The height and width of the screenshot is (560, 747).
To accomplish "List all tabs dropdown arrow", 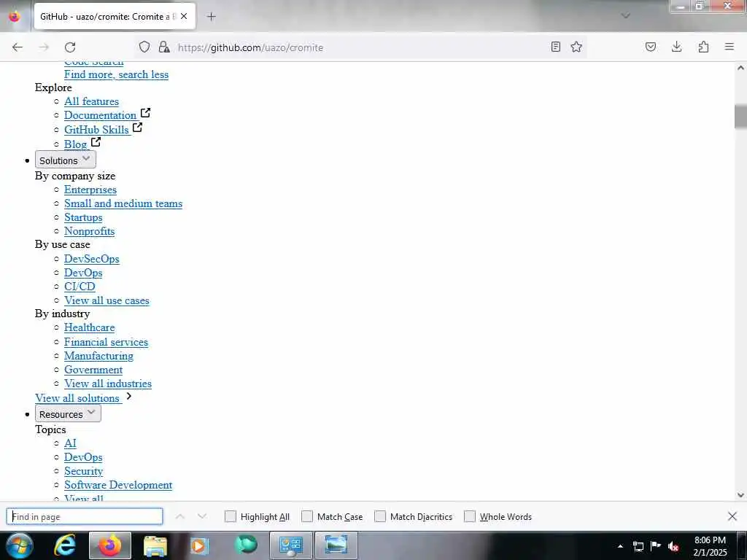I will tap(626, 16).
